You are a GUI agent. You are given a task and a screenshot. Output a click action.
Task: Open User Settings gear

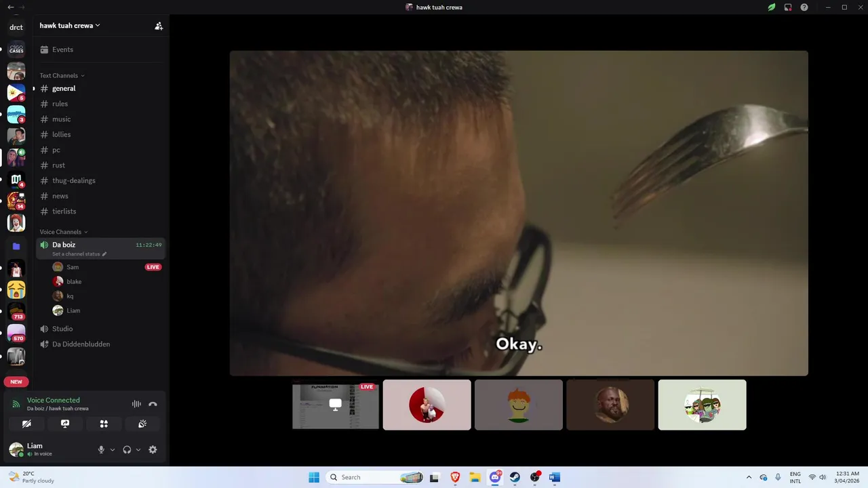tap(153, 449)
